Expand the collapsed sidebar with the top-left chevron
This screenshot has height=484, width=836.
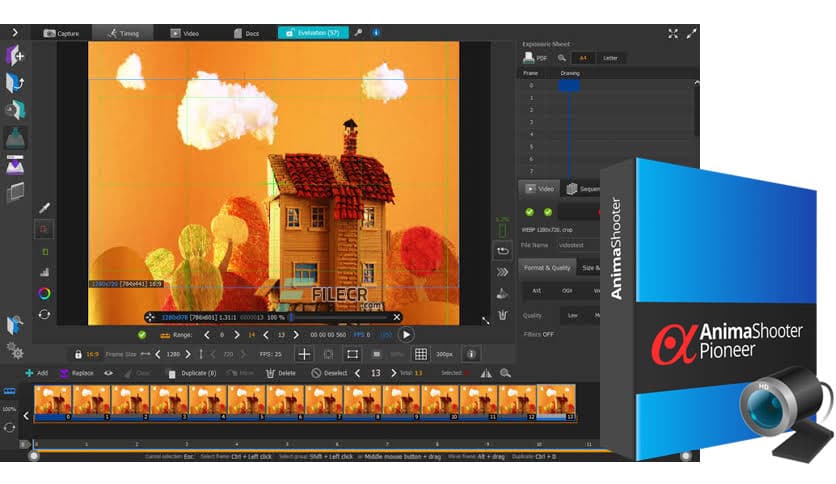pos(14,33)
